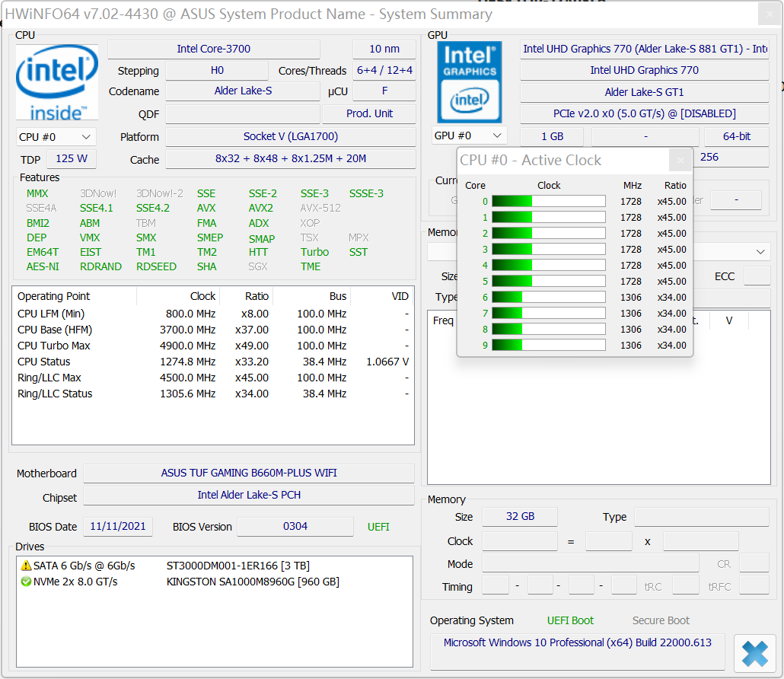The height and width of the screenshot is (679, 784).
Task: Select the CPU Status row
Action: point(213,362)
